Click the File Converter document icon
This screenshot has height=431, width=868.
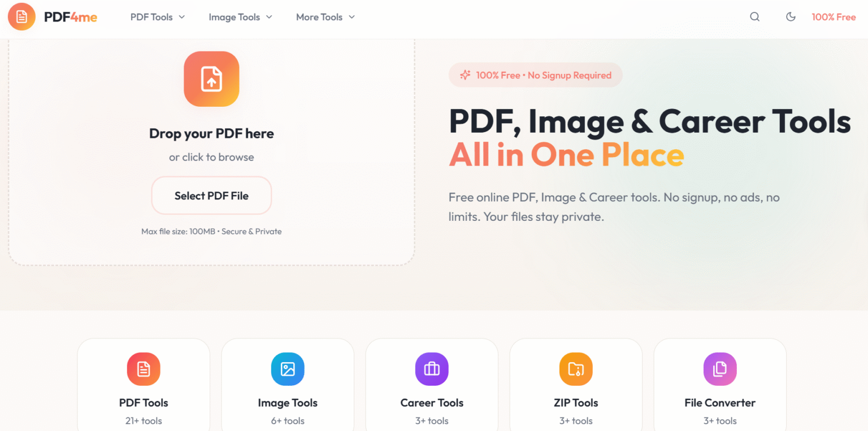pos(719,369)
